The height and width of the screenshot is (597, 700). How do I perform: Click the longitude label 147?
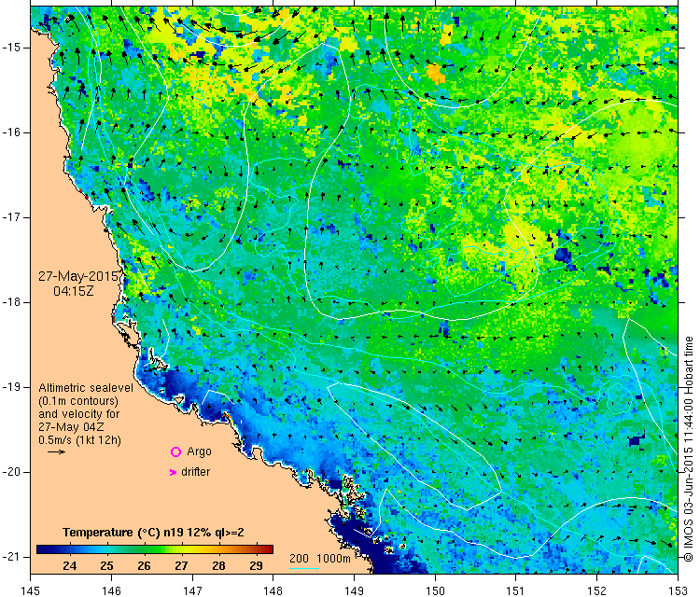(x=192, y=590)
